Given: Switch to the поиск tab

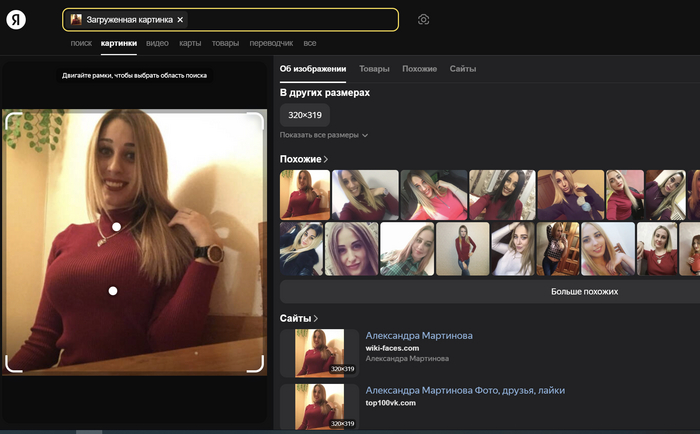Looking at the screenshot, I should 81,43.
